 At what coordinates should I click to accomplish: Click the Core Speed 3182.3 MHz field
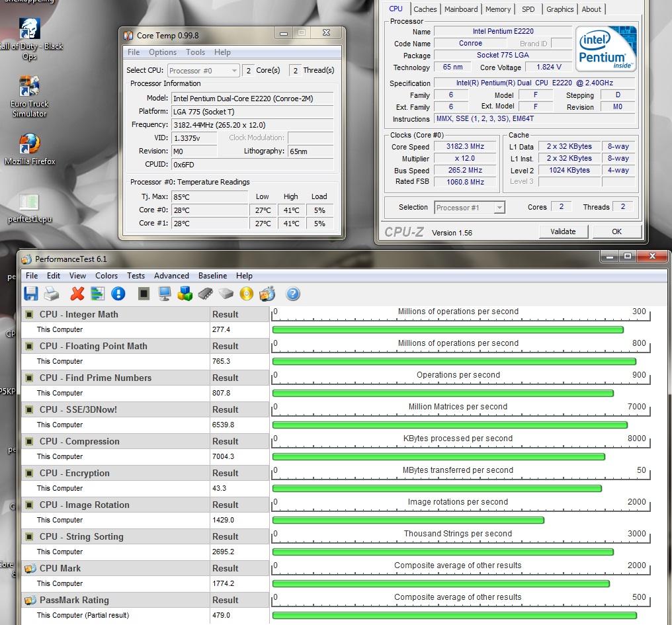point(466,147)
